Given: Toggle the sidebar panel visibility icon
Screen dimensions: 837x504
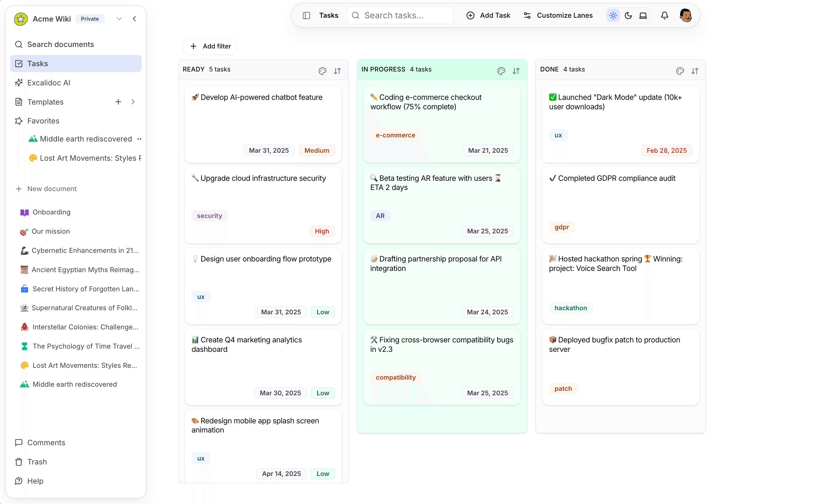Looking at the screenshot, I should tap(306, 15).
